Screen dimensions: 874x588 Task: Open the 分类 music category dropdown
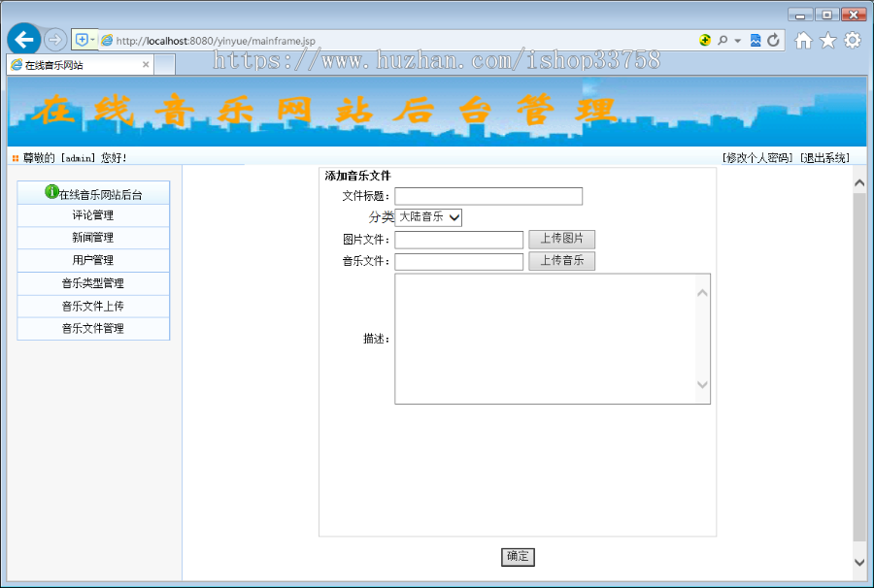click(x=428, y=217)
